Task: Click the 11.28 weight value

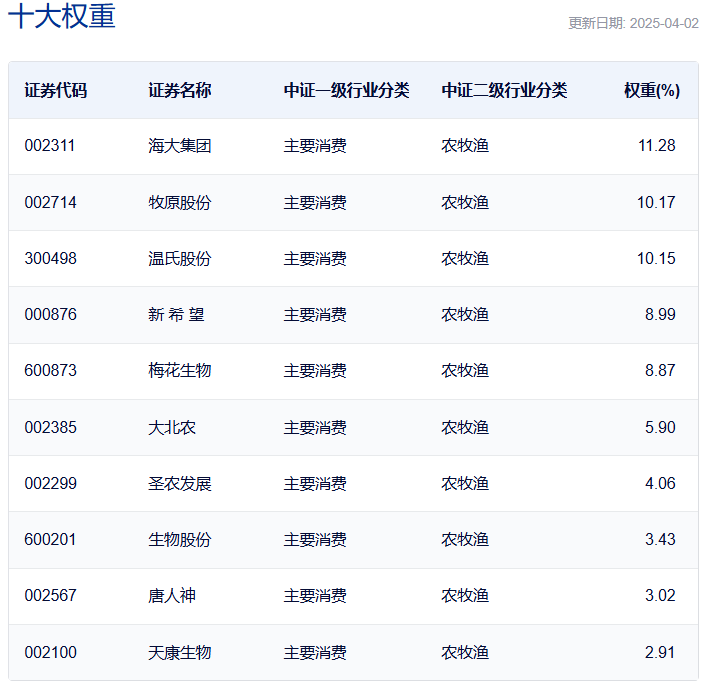Action: click(656, 146)
